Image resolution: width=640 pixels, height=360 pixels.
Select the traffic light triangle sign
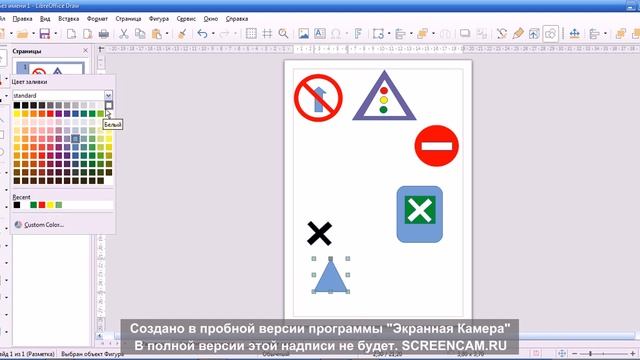pos(384,96)
